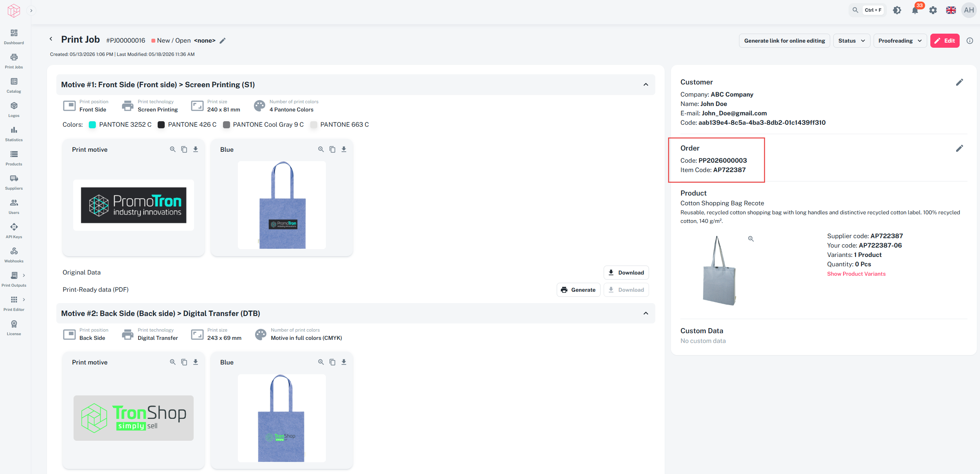Download Motive #1 Blue preview
Screen dimensions: 980x474
click(344, 149)
